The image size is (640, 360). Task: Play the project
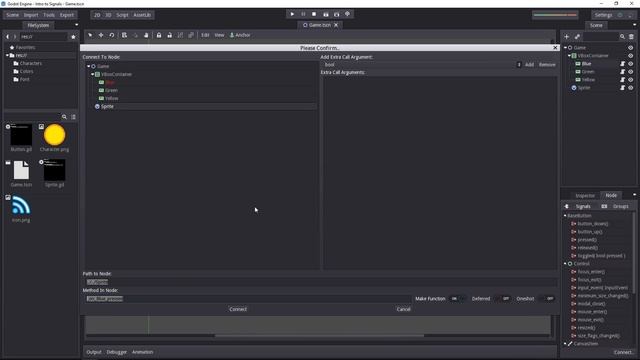292,14
